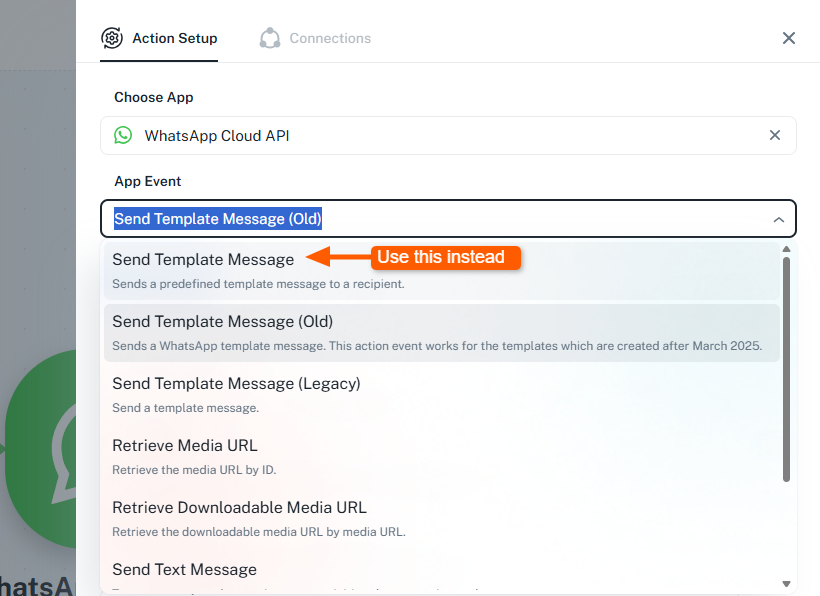
Task: Click the WhatsApp logo in Choose App
Action: pyautogui.click(x=123, y=135)
